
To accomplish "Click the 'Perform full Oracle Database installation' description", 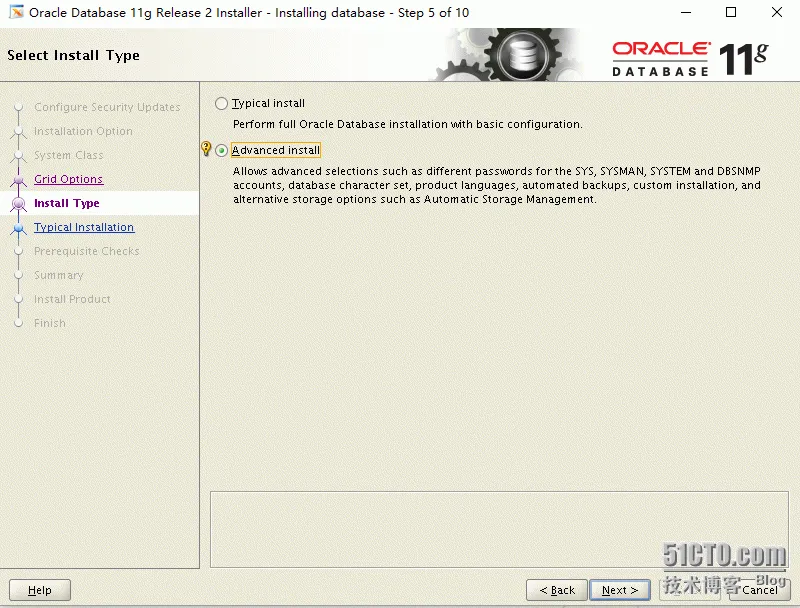I will click(407, 124).
